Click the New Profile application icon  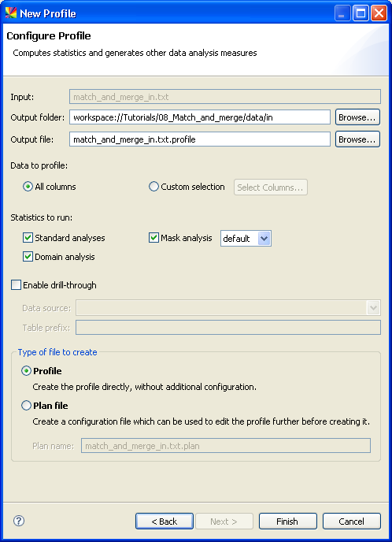(11, 13)
